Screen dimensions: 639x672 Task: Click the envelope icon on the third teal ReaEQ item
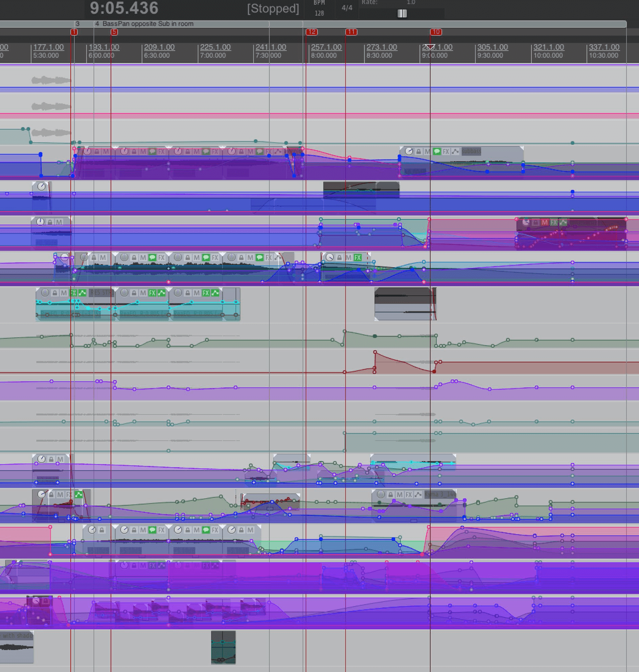(215, 293)
